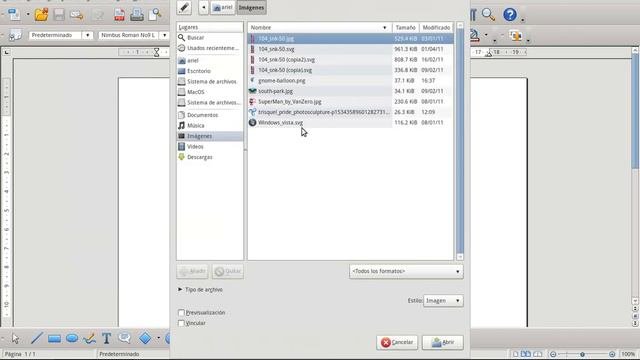Click the pencil type-a-filename toggle button
The height and width of the screenshot is (360, 640).
(184, 7)
